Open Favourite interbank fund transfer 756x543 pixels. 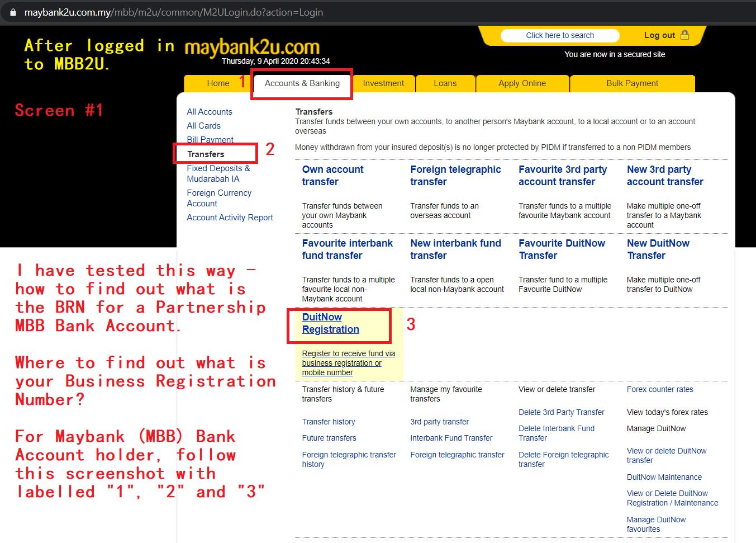347,249
